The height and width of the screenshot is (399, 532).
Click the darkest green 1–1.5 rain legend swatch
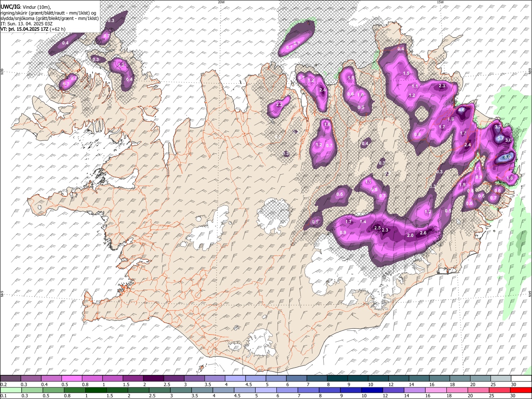click(x=96, y=390)
